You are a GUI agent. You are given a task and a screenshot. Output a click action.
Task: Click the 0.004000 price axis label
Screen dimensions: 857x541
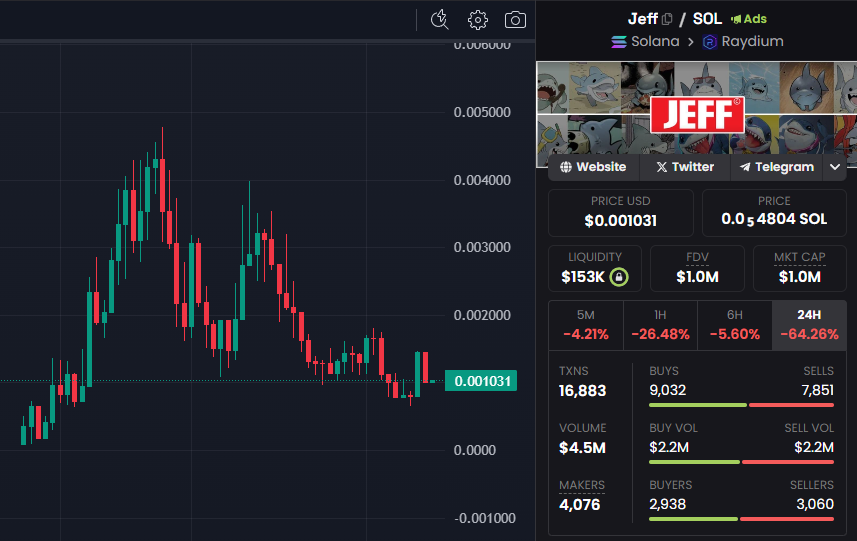482,180
